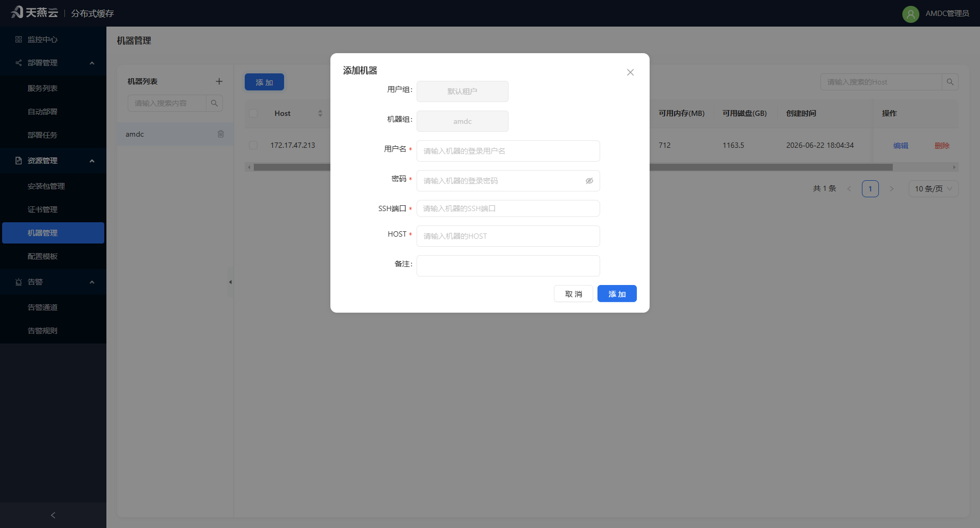Select the HOST input field

tap(508, 236)
